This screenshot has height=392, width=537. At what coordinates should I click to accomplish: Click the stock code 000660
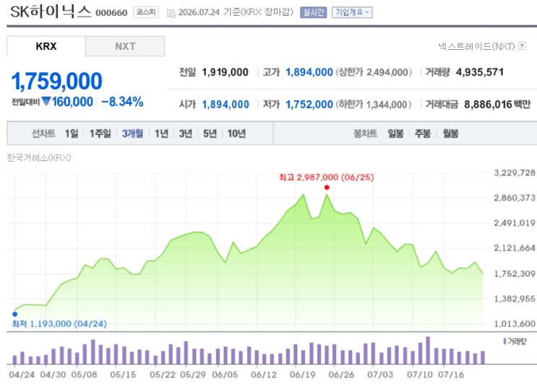pos(111,13)
